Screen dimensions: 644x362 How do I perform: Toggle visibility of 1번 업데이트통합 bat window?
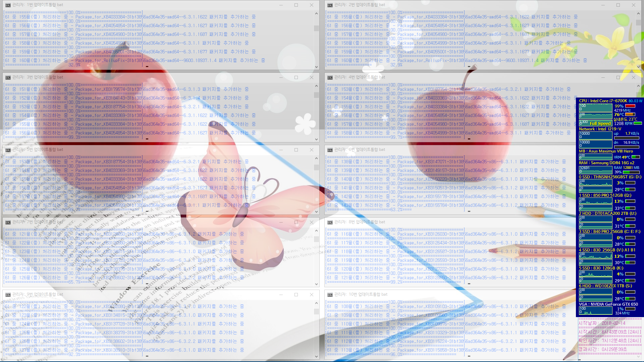(x=281, y=5)
